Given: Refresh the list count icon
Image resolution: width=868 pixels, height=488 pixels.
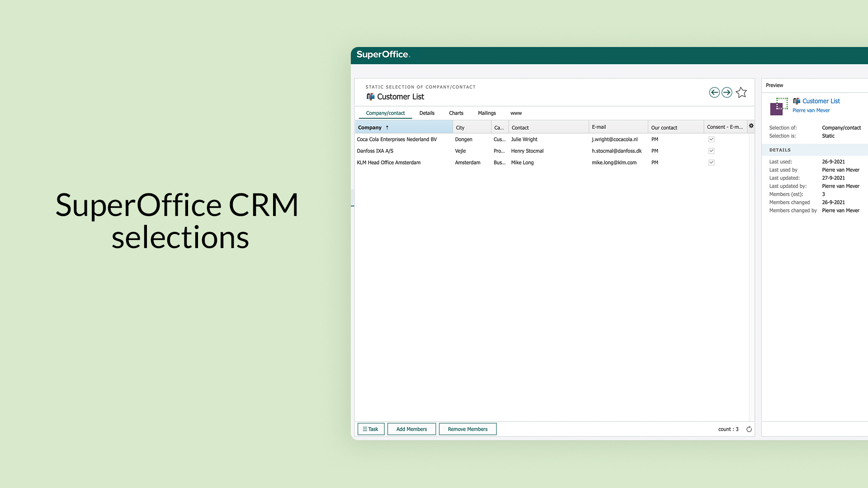Looking at the screenshot, I should [x=749, y=429].
